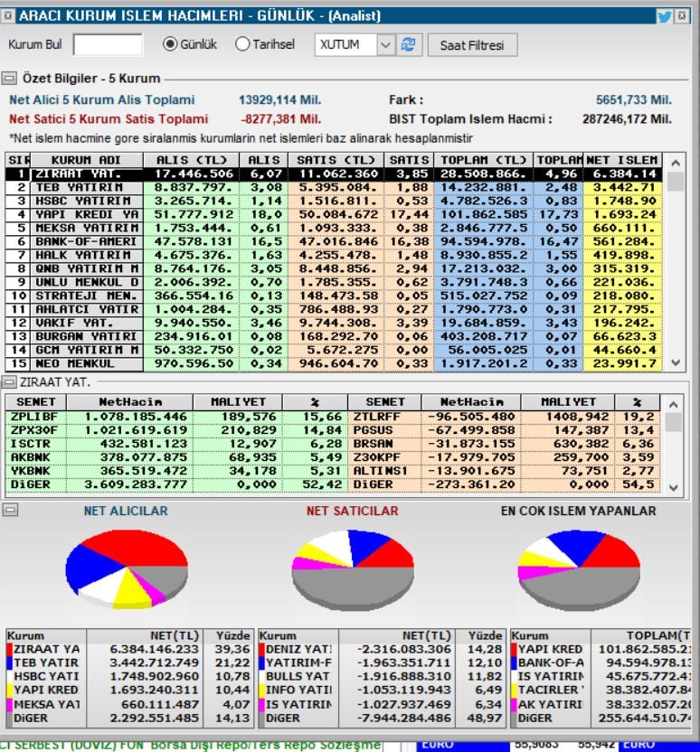Click the Z30KPF stock symbol
The width and height of the screenshot is (700, 752).
coord(376,457)
